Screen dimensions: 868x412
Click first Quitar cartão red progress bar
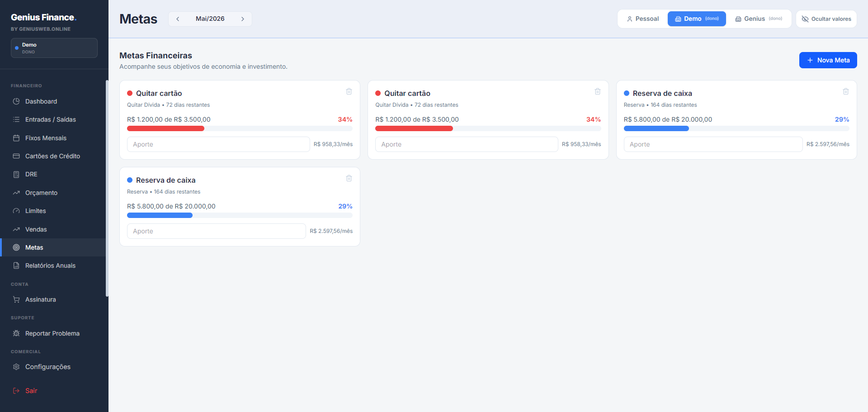point(165,128)
